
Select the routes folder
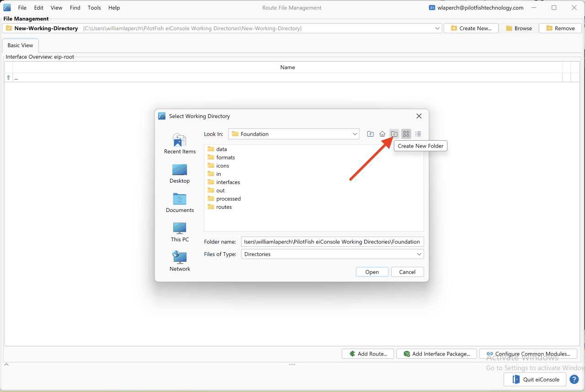[x=219, y=207]
